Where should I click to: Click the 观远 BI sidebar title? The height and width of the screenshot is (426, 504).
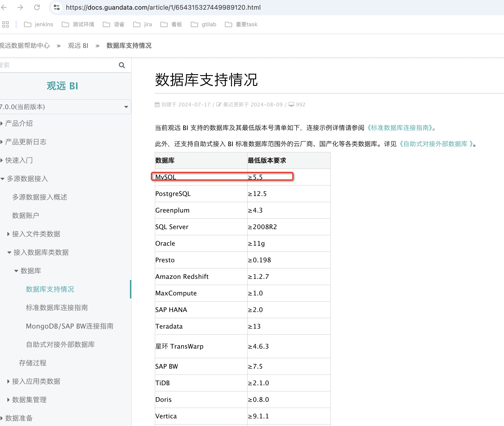[62, 86]
